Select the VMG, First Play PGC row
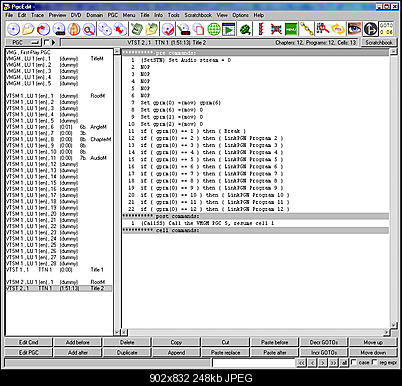Viewport: 402px width, 386px height. pyautogui.click(x=59, y=52)
